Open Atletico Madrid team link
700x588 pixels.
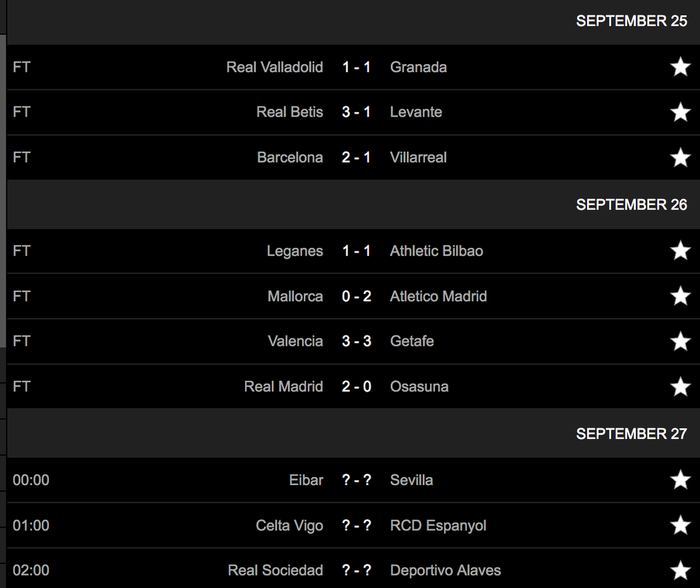pyautogui.click(x=438, y=296)
